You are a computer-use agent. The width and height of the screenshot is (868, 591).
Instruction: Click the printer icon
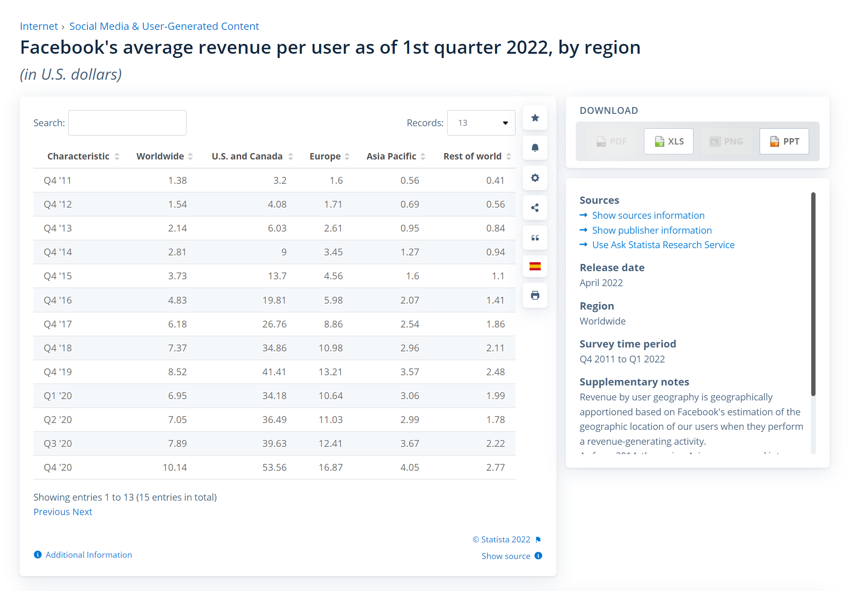click(x=535, y=295)
